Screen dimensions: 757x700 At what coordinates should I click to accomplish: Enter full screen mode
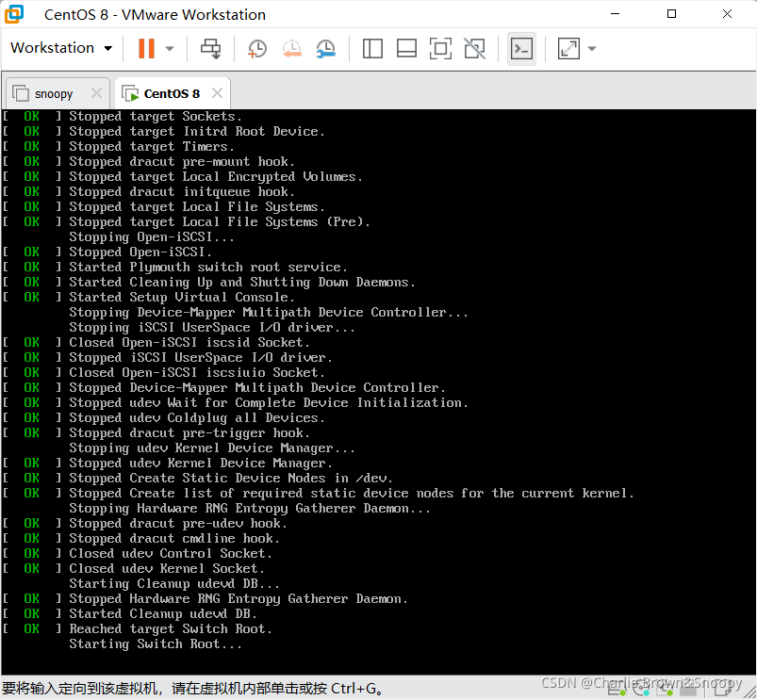pos(440,48)
